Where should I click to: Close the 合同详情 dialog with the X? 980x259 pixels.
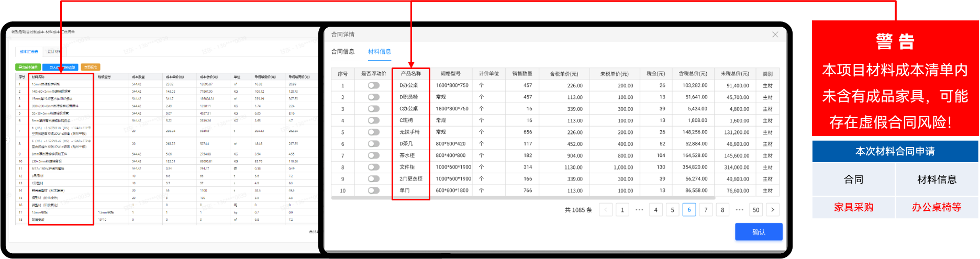click(775, 35)
